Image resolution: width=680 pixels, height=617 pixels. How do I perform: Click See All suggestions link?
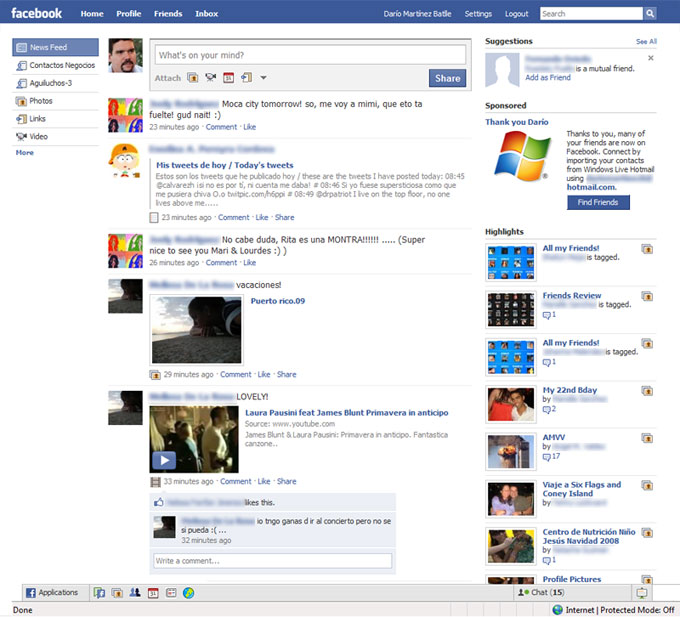(x=646, y=42)
